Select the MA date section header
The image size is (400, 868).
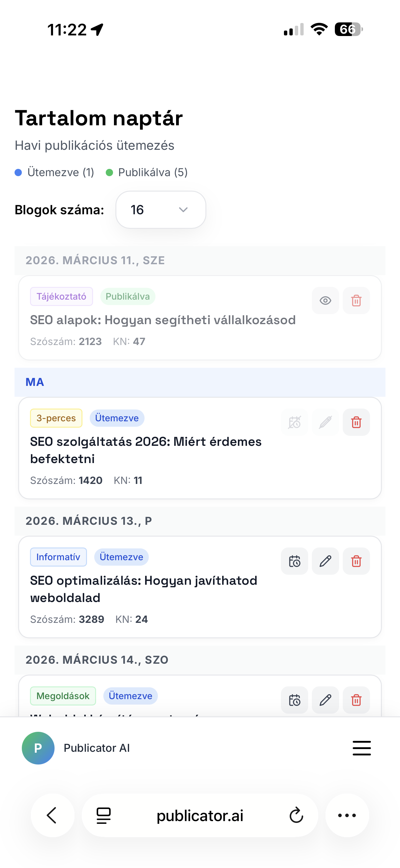point(35,382)
